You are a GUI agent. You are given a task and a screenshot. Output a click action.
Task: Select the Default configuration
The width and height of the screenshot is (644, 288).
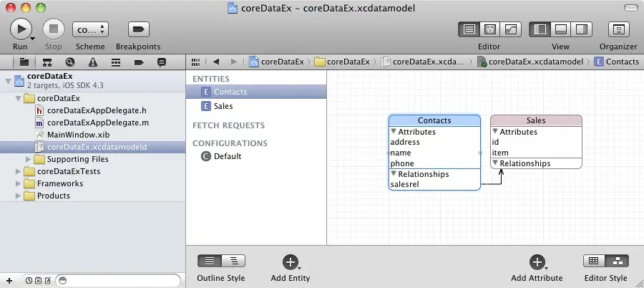[x=227, y=156]
